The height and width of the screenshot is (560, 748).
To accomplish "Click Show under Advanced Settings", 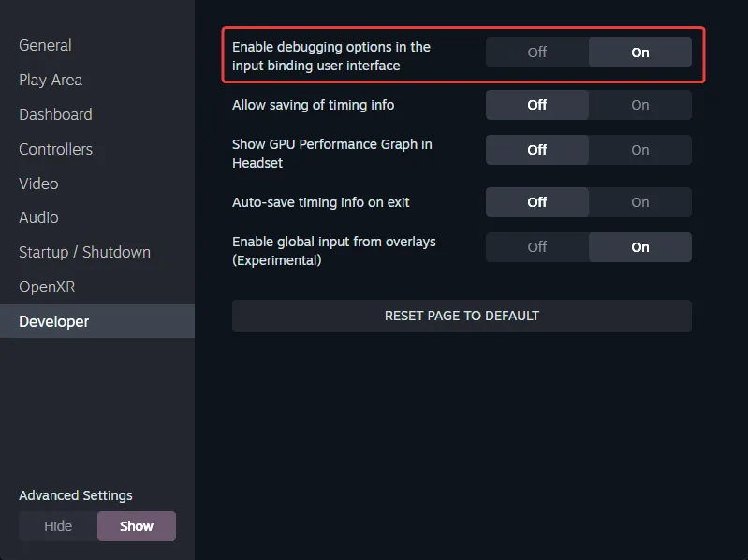I will (x=137, y=526).
